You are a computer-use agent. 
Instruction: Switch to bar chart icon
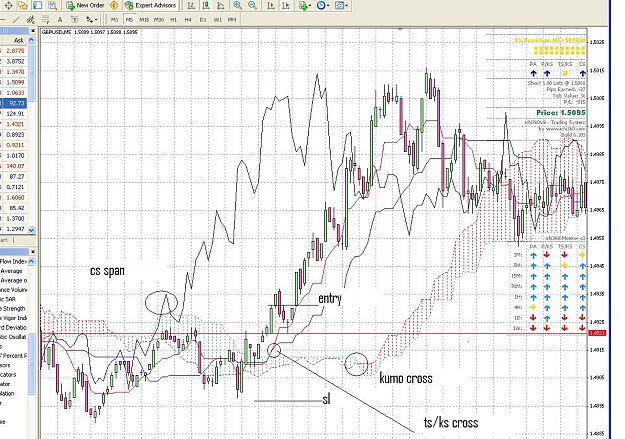tap(191, 6)
